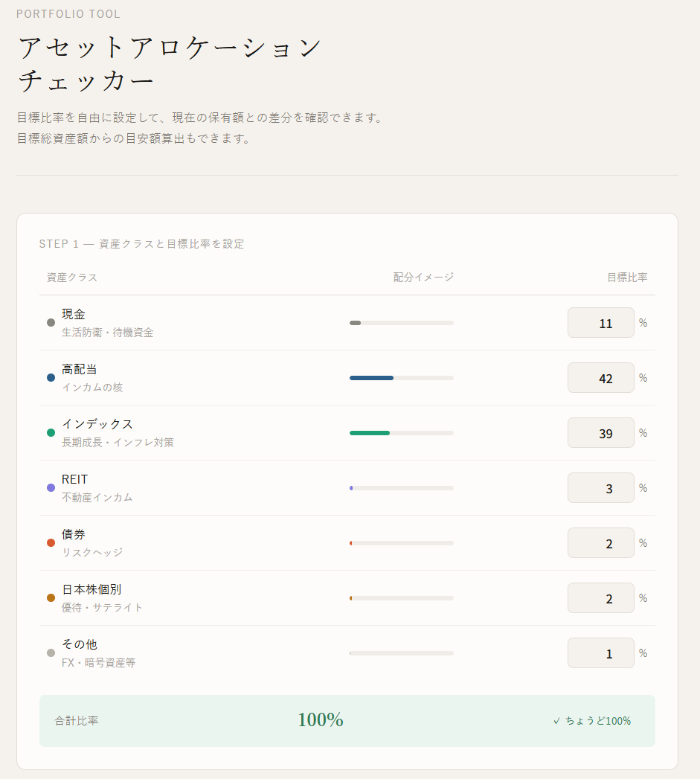The height and width of the screenshot is (779, 700).
Task: Select the 日本株個別 ratio input box
Action: pyautogui.click(x=600, y=598)
